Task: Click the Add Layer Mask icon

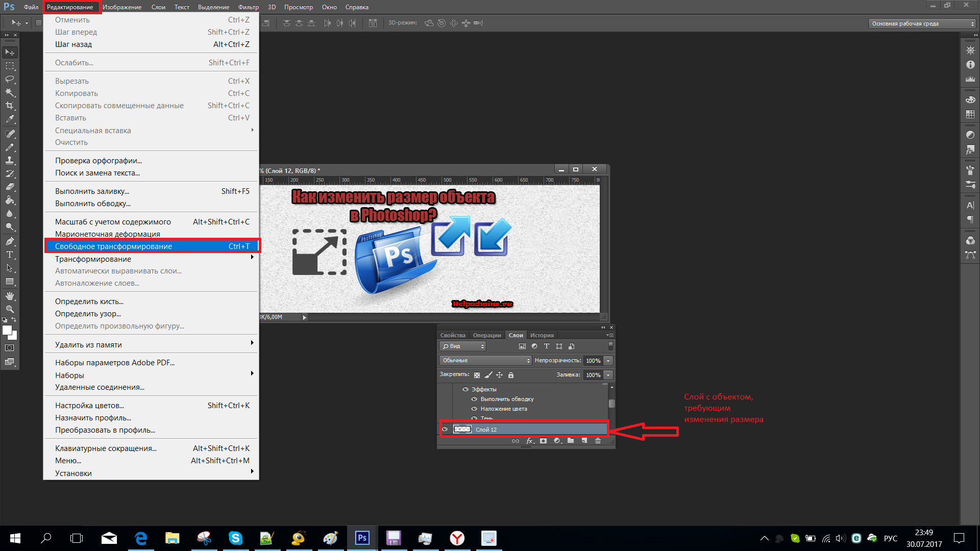Action: [543, 442]
